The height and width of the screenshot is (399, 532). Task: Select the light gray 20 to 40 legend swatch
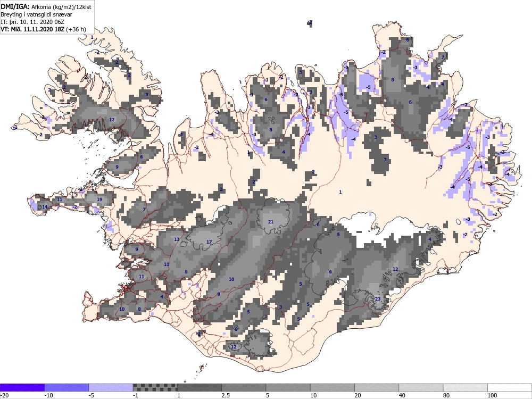point(377,387)
